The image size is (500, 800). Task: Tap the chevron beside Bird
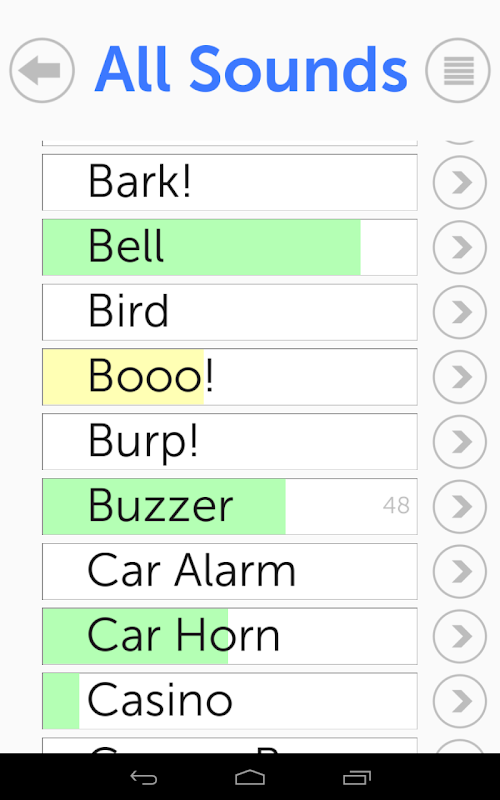pos(460,312)
